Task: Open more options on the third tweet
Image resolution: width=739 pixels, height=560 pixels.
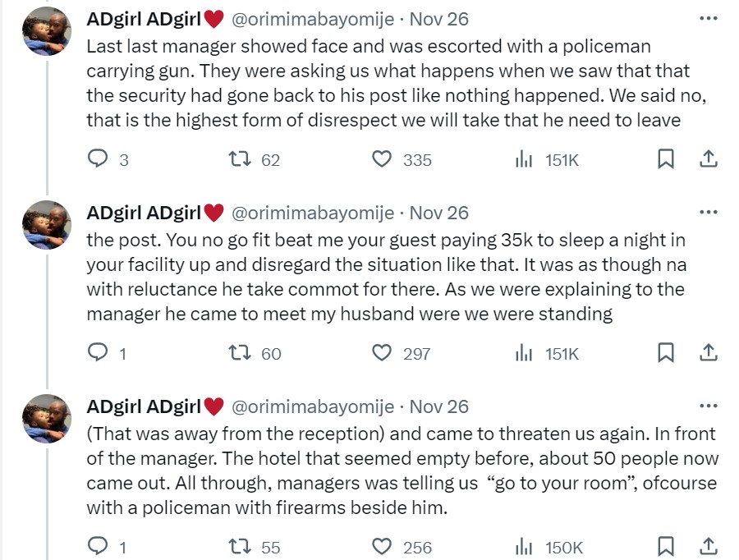Action: point(707,406)
